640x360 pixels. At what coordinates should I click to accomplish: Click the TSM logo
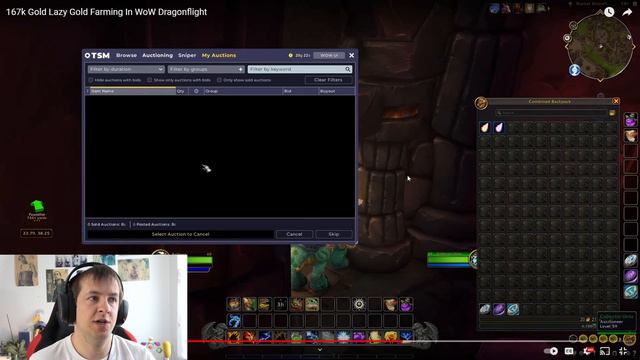click(x=97, y=55)
